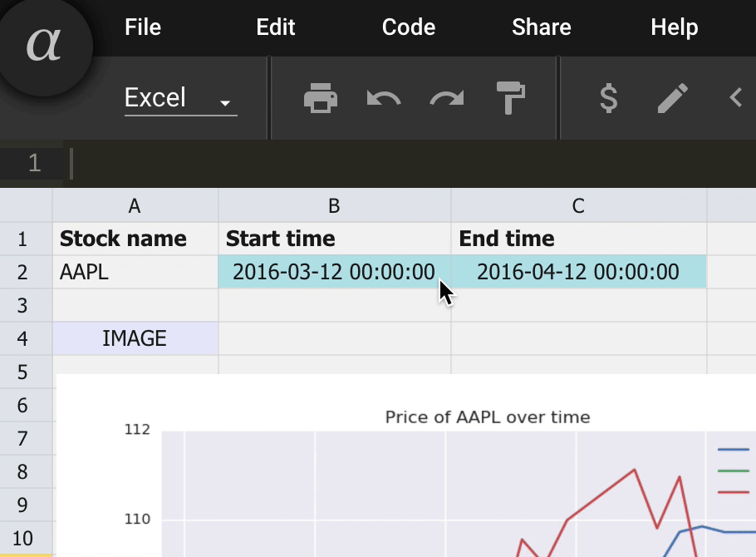Select the IMAGE cell in row 4
756x557 pixels.
tap(135, 338)
